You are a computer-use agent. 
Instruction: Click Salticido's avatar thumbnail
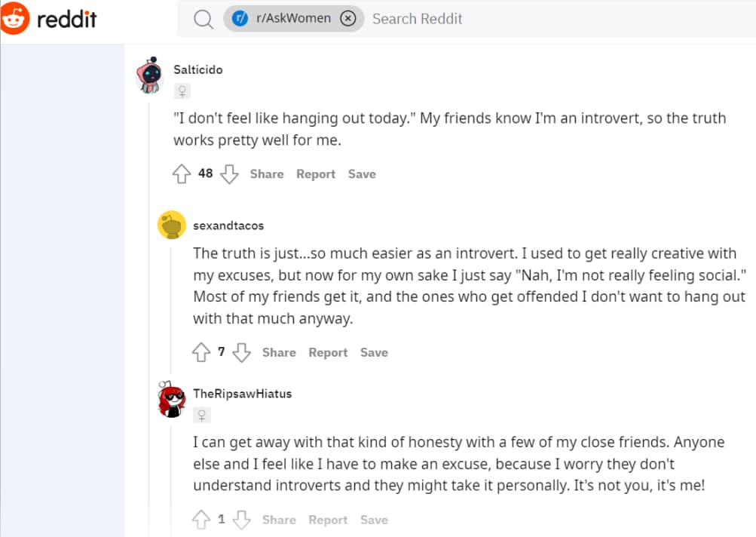(150, 75)
